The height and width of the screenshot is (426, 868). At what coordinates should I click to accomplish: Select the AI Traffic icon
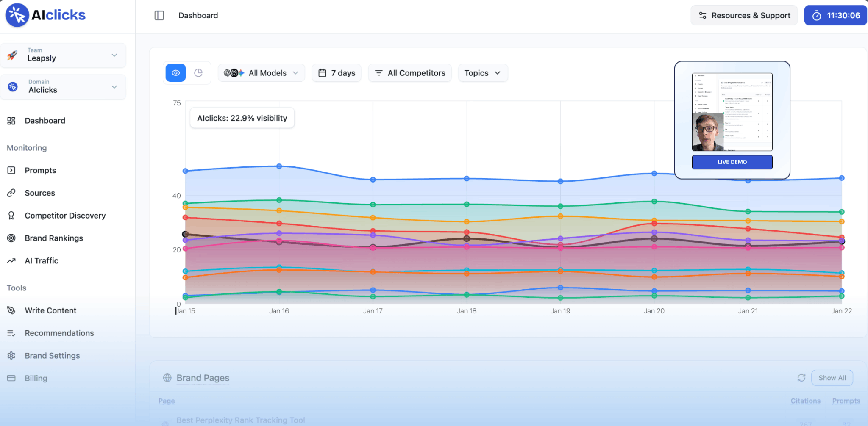[x=11, y=260]
